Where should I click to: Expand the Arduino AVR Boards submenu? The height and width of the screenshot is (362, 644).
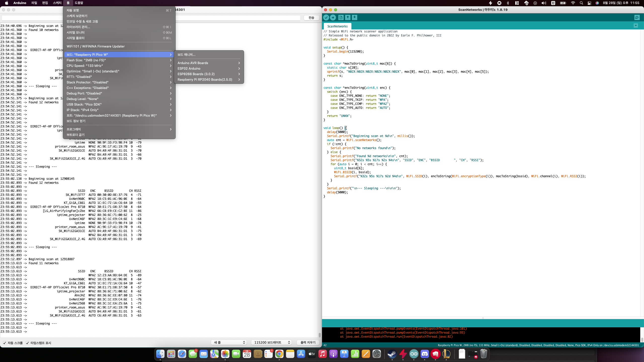click(x=209, y=63)
